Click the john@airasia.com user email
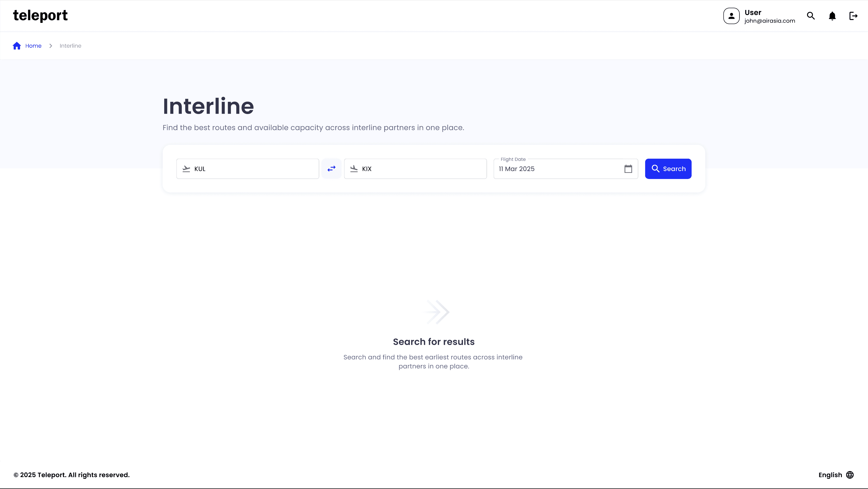The image size is (868, 489). (770, 21)
